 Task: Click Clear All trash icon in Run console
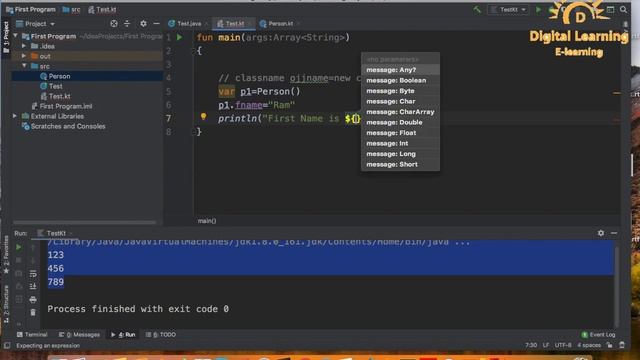click(33, 313)
